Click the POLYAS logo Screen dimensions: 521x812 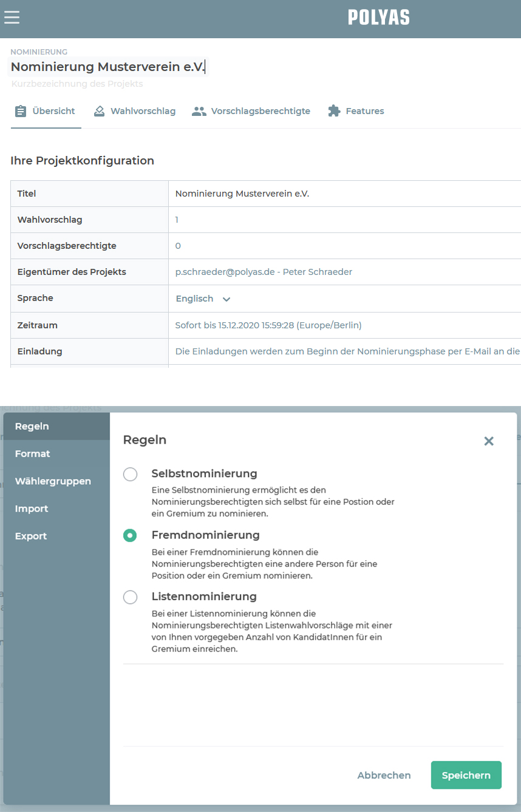[x=379, y=18]
